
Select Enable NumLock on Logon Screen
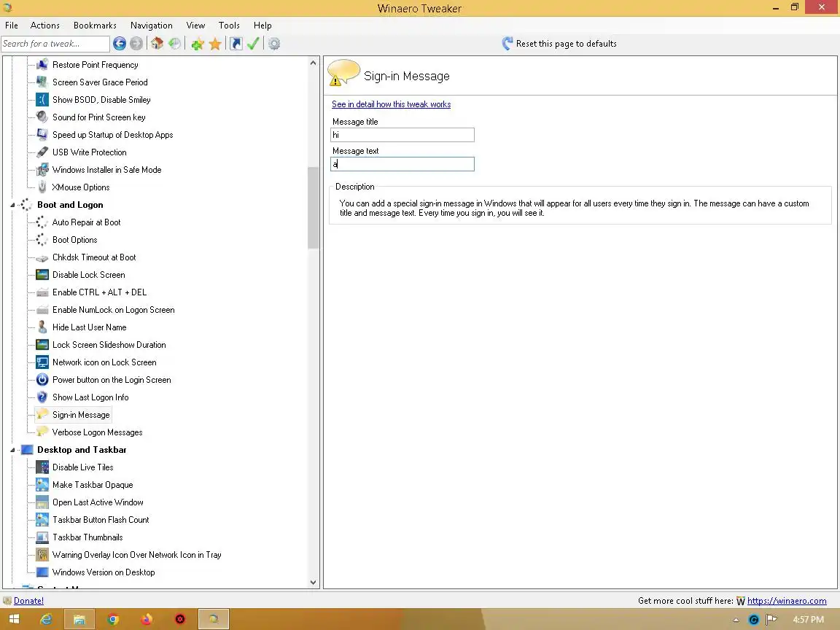[113, 310]
